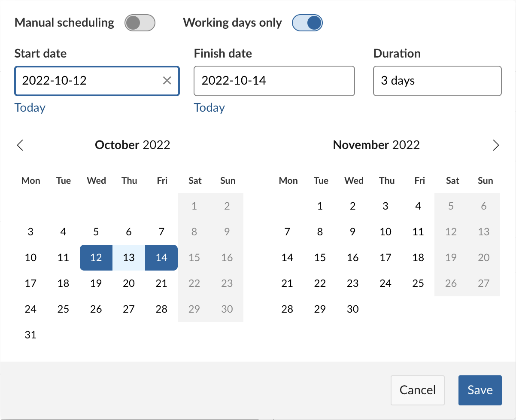Select November 17 in the calendar
516x420 pixels.
[x=385, y=258]
